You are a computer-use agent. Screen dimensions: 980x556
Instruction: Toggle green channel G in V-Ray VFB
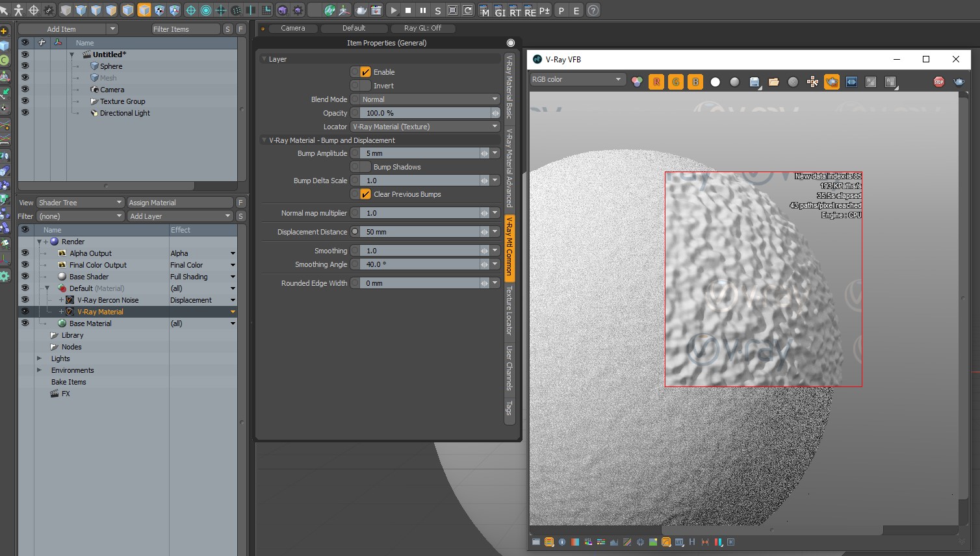pyautogui.click(x=676, y=82)
